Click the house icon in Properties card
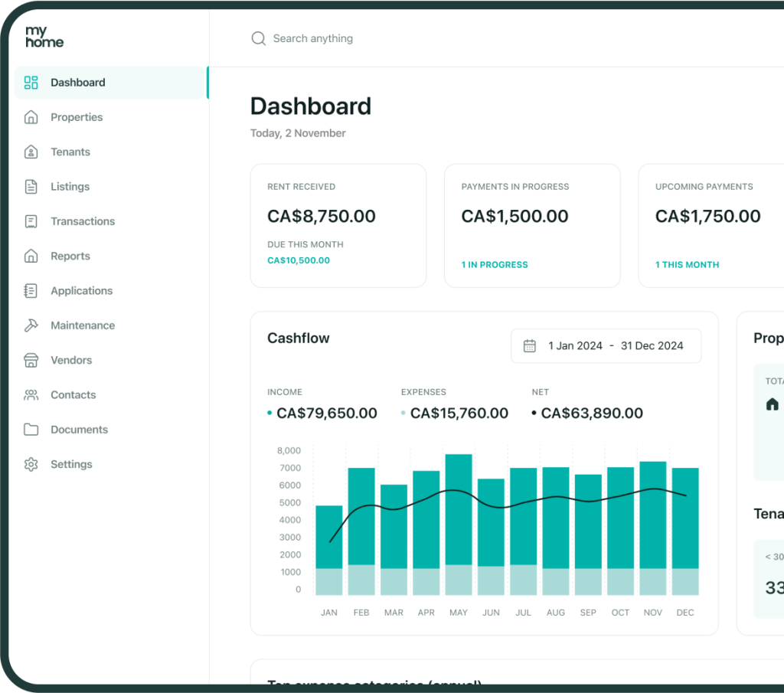This screenshot has height=693, width=784. tap(772, 404)
